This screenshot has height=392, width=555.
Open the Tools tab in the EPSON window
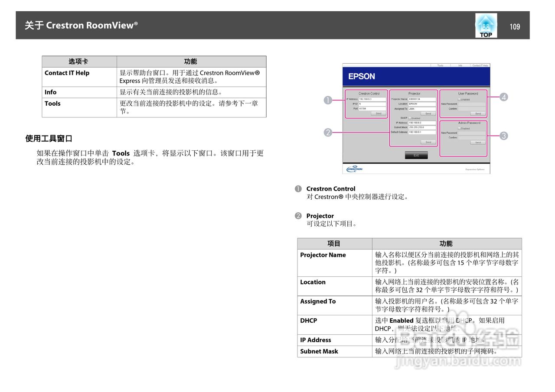point(441,65)
